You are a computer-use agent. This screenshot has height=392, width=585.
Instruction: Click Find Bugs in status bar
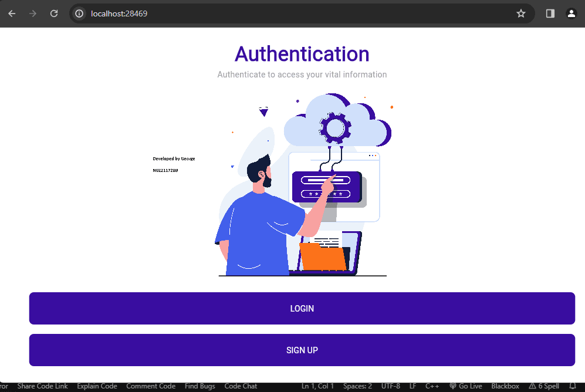click(x=199, y=386)
